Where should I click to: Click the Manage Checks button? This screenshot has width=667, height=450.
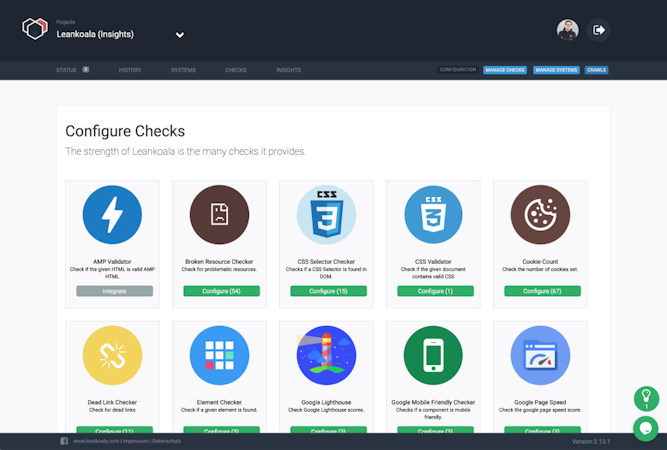(x=505, y=70)
